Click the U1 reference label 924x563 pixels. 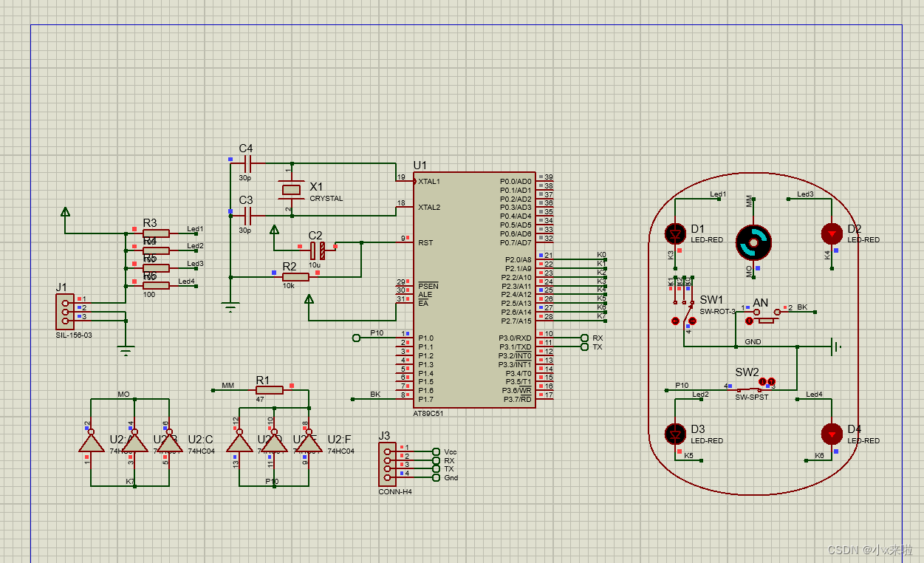point(420,166)
